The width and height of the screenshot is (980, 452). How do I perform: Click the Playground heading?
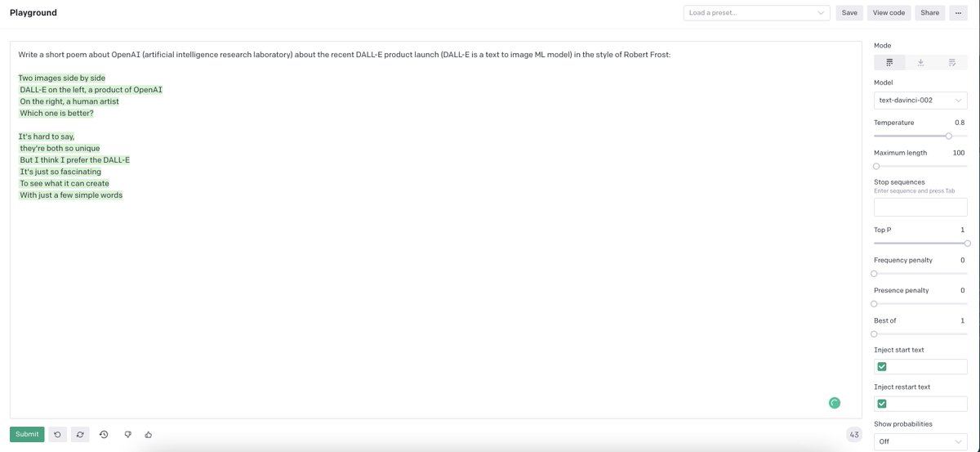(x=33, y=13)
